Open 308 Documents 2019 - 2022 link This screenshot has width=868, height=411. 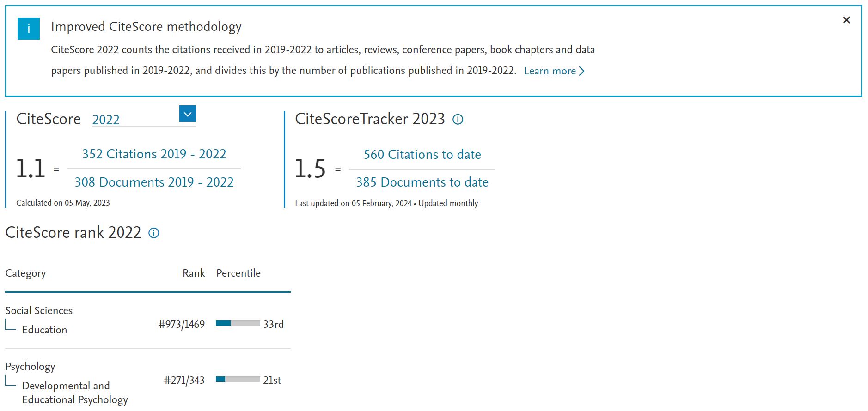(x=154, y=182)
